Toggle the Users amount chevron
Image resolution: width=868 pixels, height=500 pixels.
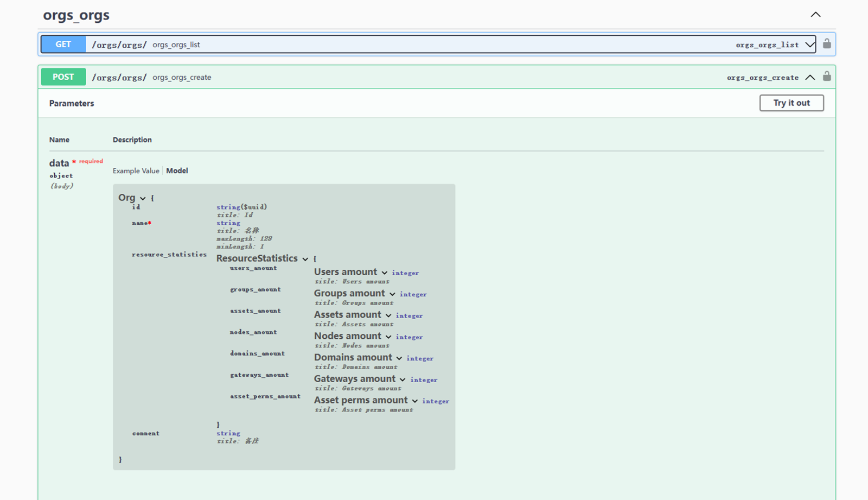pos(384,273)
